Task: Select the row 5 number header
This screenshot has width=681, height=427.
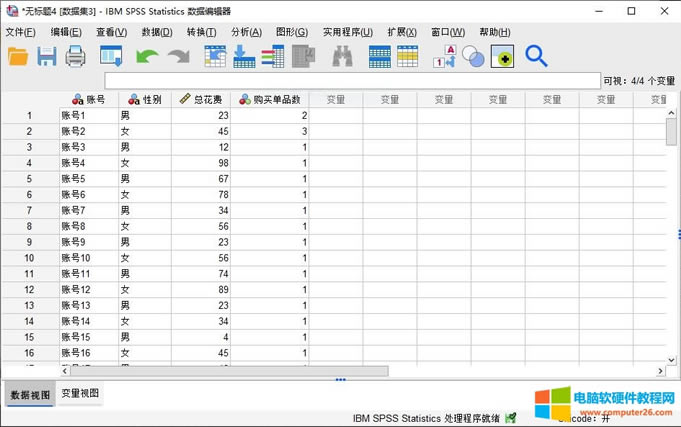Action: click(29, 178)
